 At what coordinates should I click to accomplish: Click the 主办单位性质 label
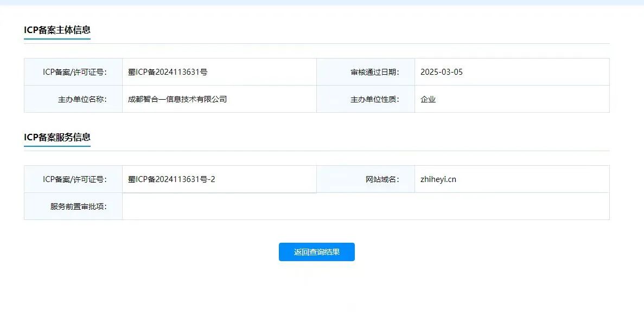(374, 99)
